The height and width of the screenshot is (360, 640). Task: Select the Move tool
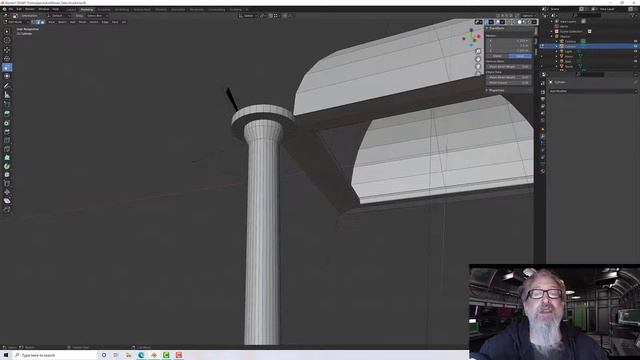7,50
